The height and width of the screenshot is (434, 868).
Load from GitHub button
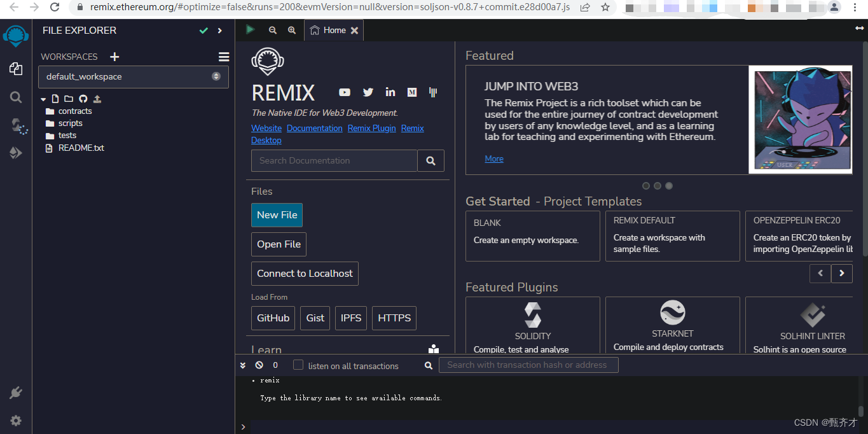[x=273, y=318]
